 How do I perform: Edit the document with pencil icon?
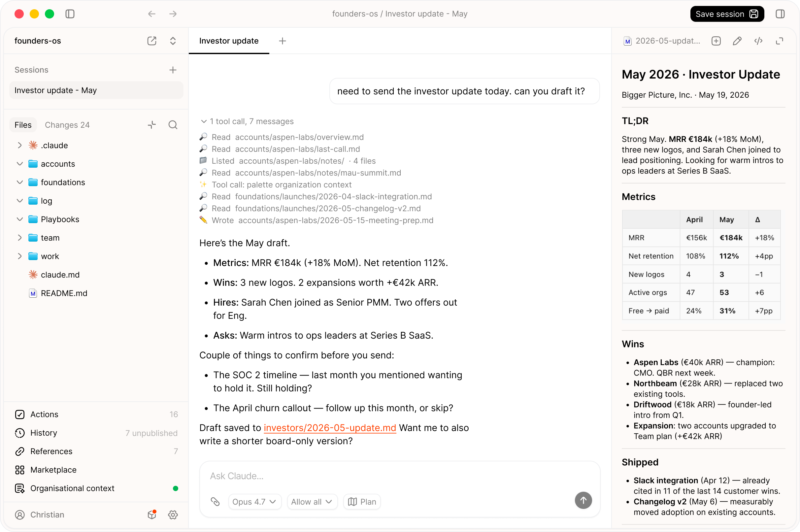point(737,41)
